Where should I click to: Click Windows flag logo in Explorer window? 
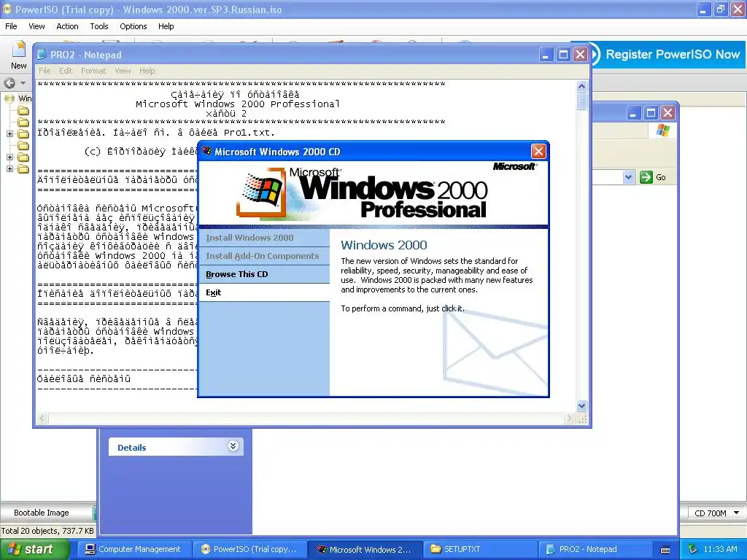(662, 131)
